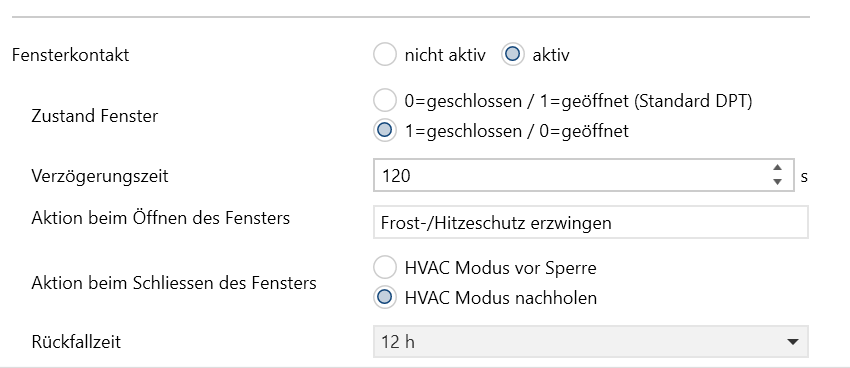Select 'HVAC Modus nachholen' option
850x368 pixels.
pos(385,298)
